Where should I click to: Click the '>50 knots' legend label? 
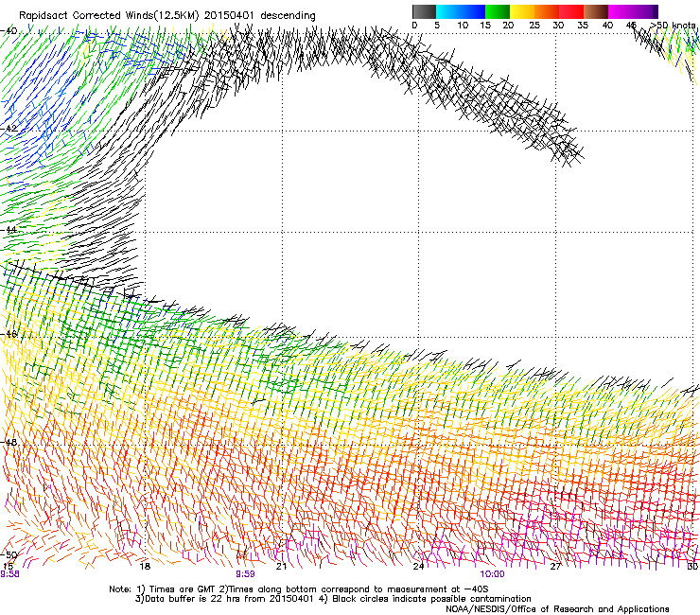673,26
